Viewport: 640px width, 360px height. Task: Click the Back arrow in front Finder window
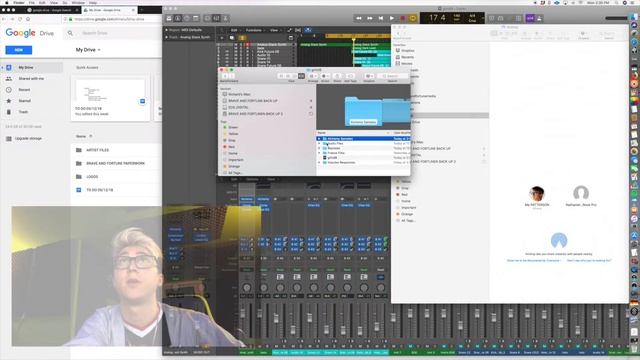click(225, 76)
